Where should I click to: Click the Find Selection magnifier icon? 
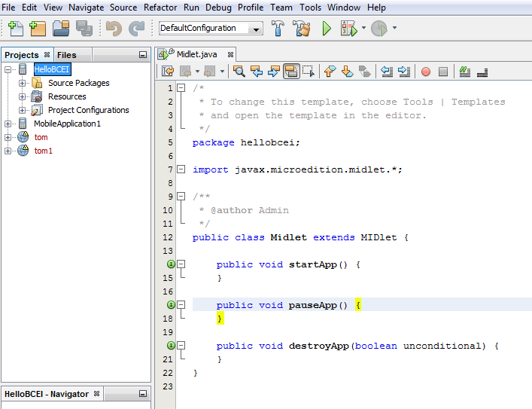click(x=239, y=72)
